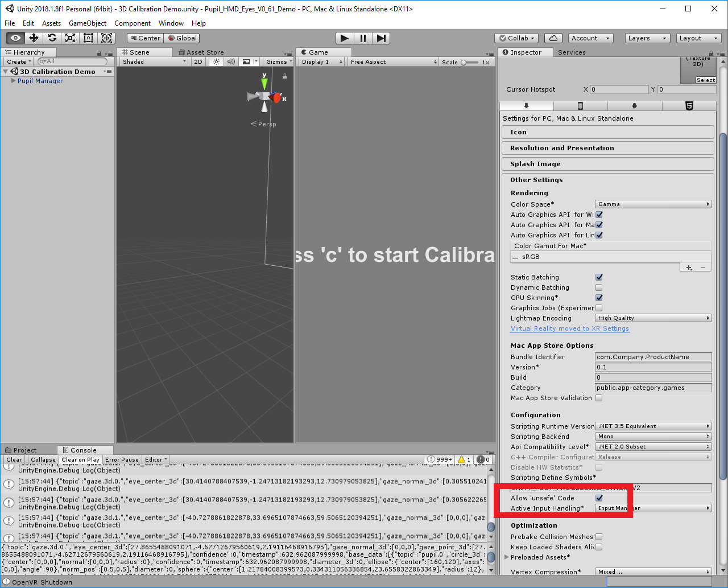Open the Layout dropdown
The width and height of the screenshot is (728, 588).
698,38
